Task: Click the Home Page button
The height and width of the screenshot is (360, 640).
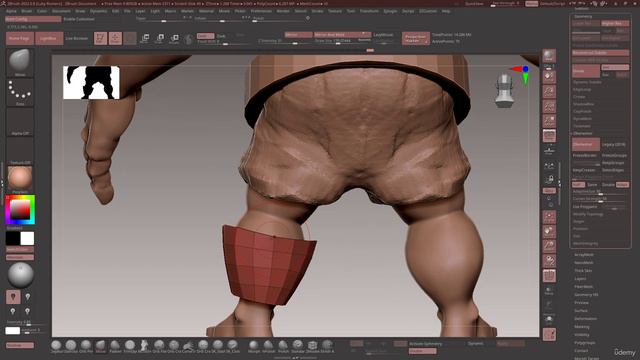Action: 20,38
